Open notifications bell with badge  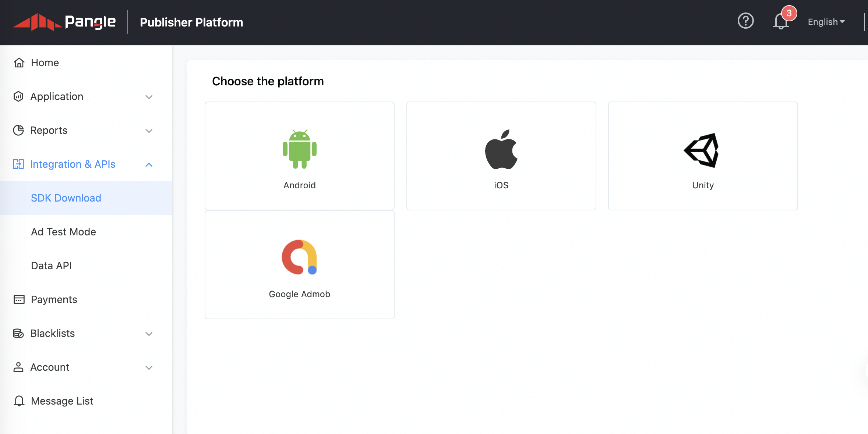click(781, 21)
